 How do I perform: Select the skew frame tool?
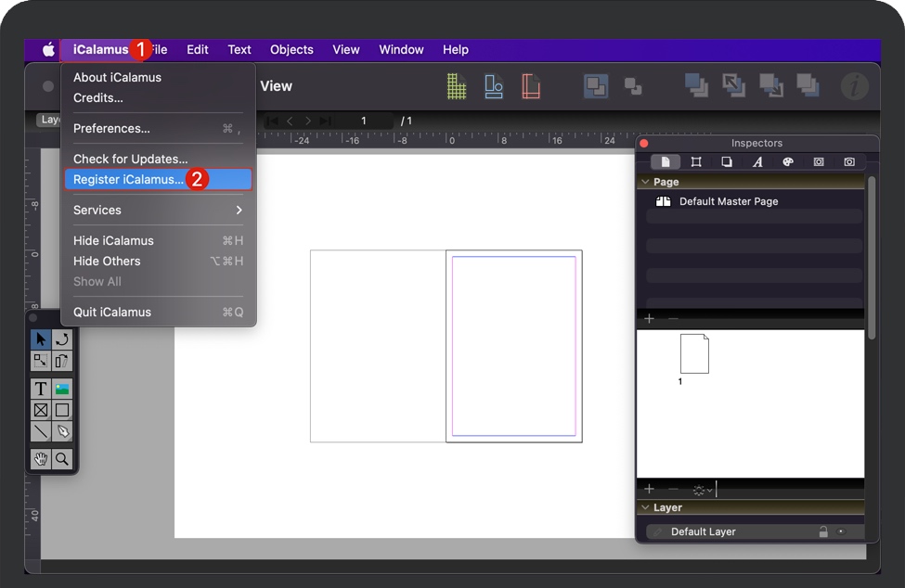tap(62, 361)
